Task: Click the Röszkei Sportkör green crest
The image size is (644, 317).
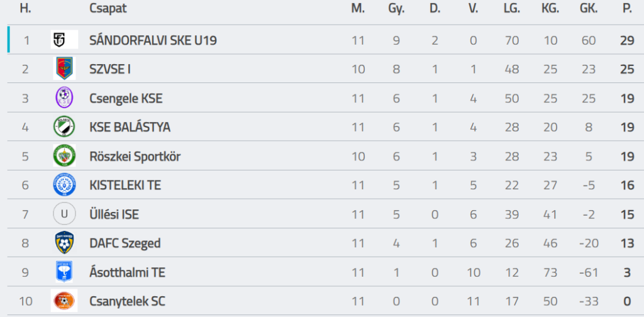Action: 64,156
